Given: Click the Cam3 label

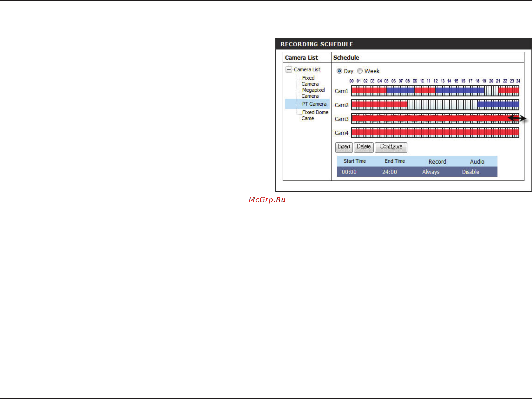Looking at the screenshot, I should coord(341,119).
